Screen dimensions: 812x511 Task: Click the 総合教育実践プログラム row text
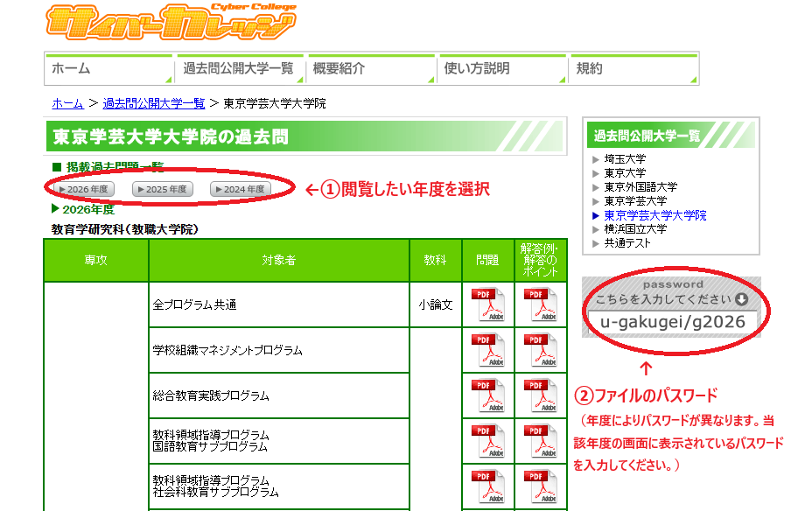pyautogui.click(x=211, y=396)
